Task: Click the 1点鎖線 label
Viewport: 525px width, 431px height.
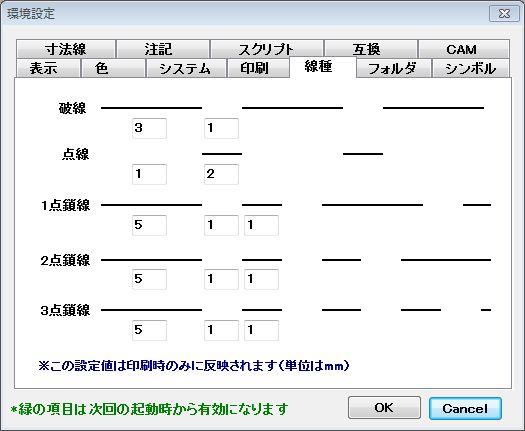Action: click(65, 205)
